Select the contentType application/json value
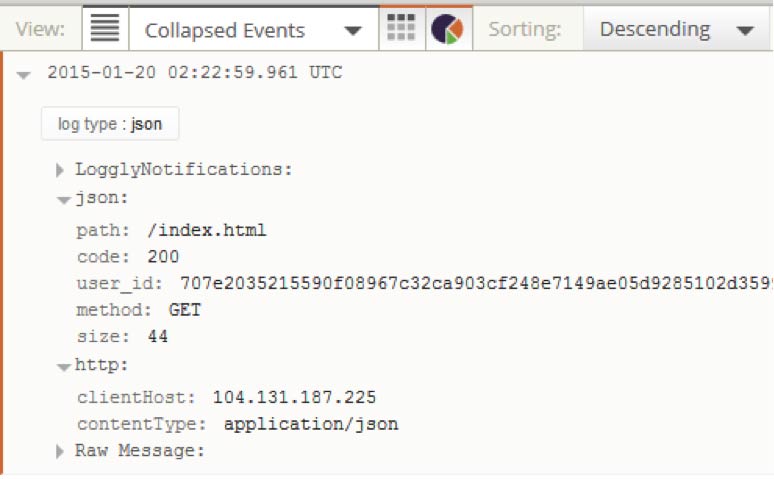 pyautogui.click(x=310, y=424)
